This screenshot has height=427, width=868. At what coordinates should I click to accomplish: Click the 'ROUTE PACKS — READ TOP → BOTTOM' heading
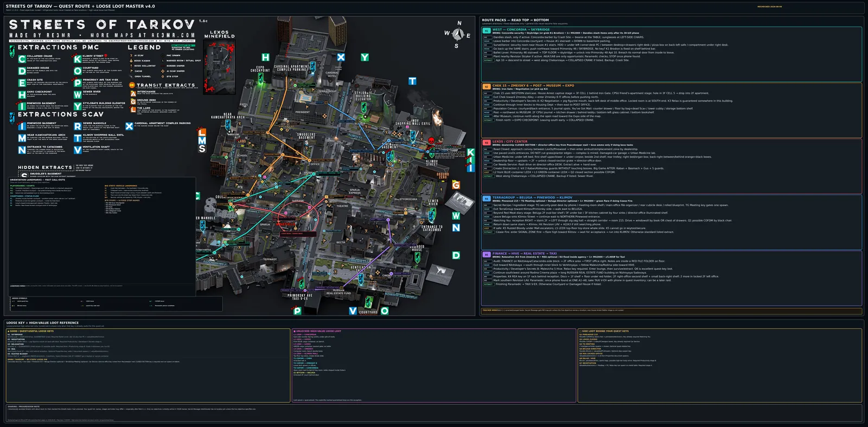[515, 20]
